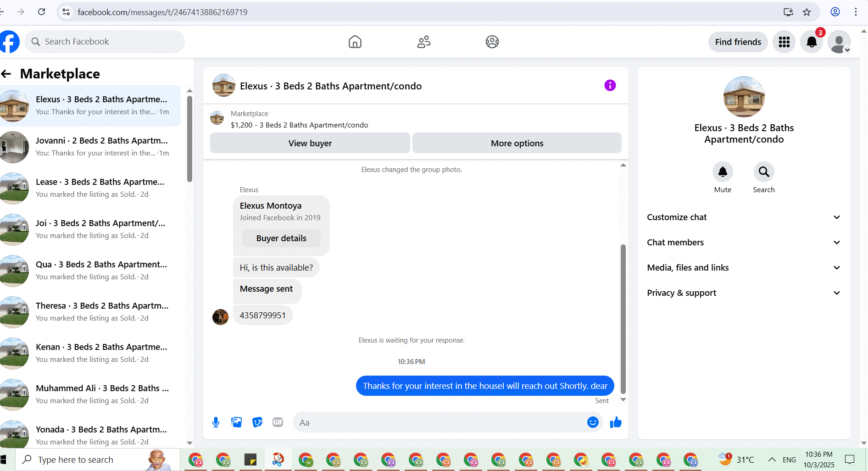The width and height of the screenshot is (868, 471).
Task: Open the Snipping Tool taskbar icon
Action: tap(278, 460)
